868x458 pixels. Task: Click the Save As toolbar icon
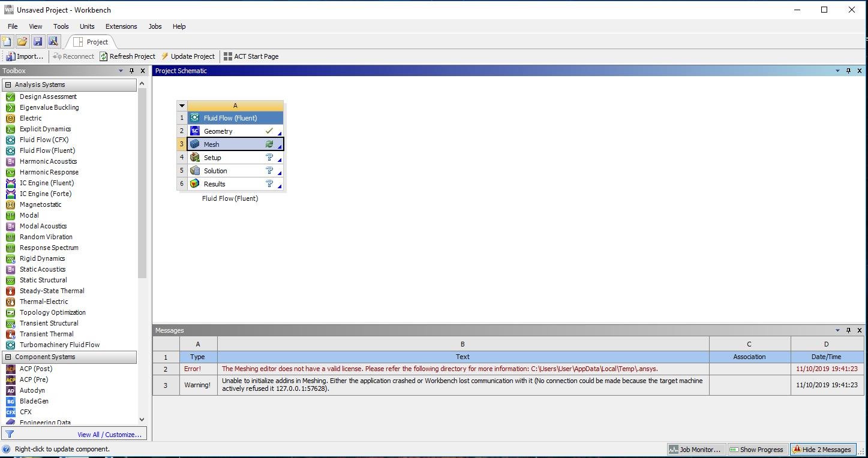tap(53, 41)
